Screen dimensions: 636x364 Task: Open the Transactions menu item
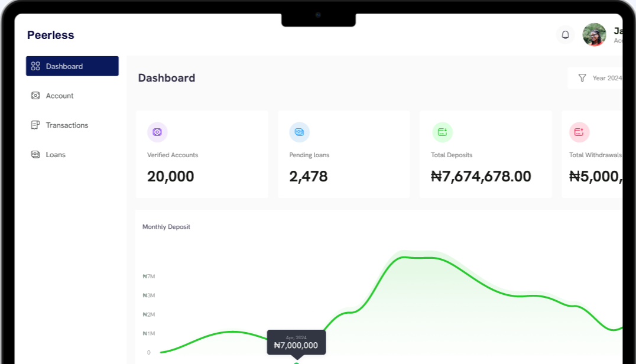click(x=67, y=125)
